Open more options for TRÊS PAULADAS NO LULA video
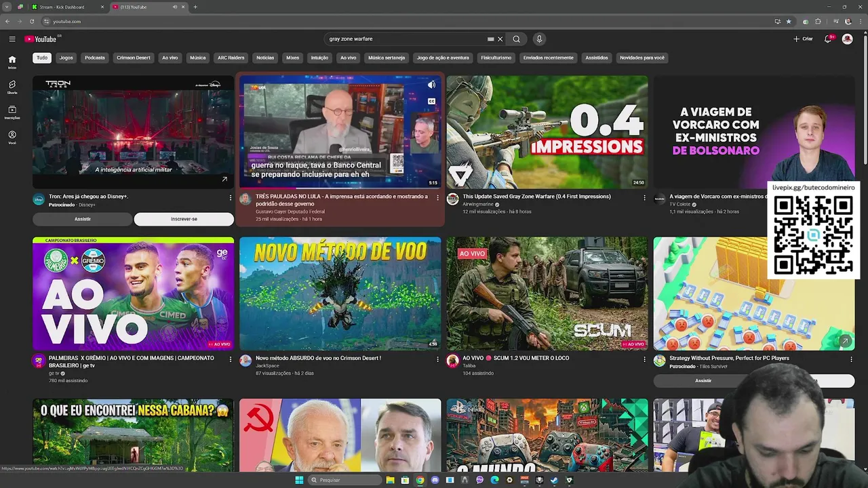This screenshot has width=868, height=488. click(437, 197)
